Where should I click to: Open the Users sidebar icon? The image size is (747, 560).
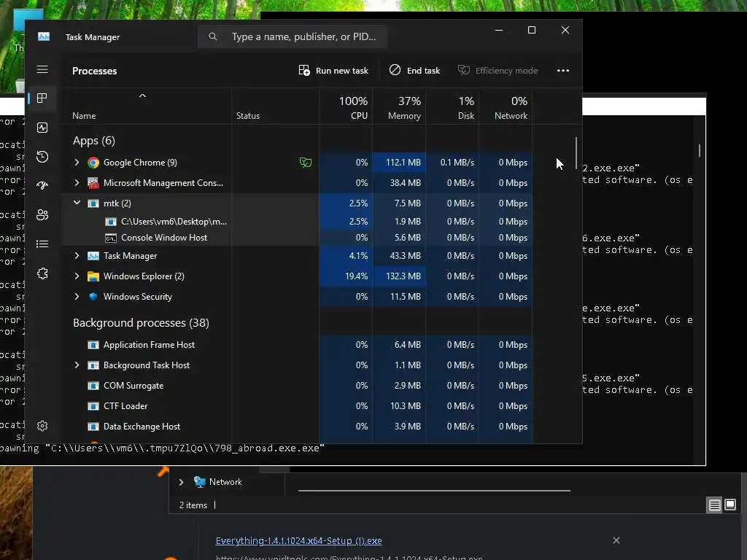pos(42,215)
